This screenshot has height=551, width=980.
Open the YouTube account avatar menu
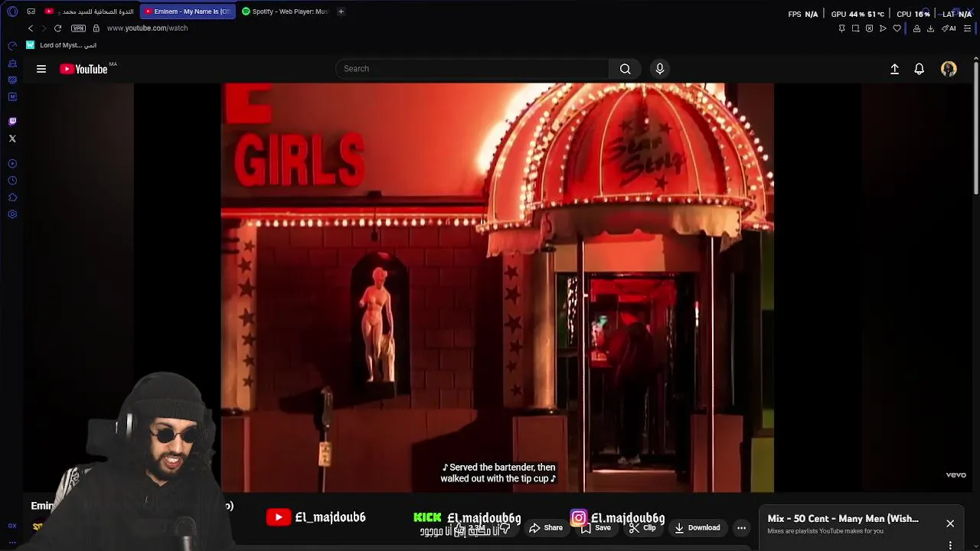point(949,69)
